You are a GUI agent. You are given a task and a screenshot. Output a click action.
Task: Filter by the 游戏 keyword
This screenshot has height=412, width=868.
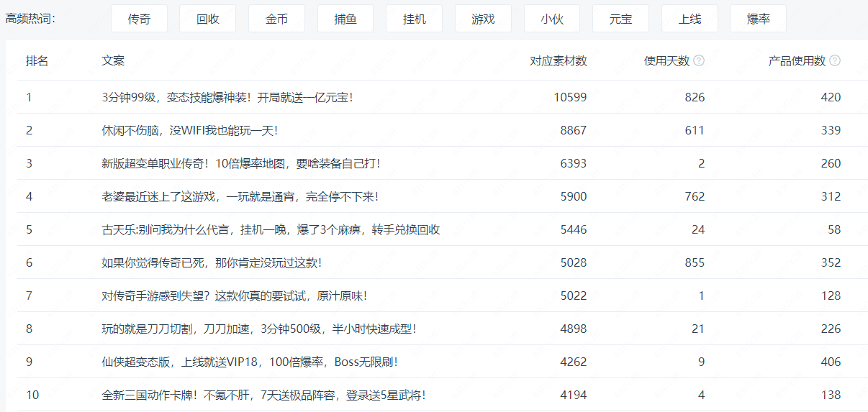tap(483, 19)
